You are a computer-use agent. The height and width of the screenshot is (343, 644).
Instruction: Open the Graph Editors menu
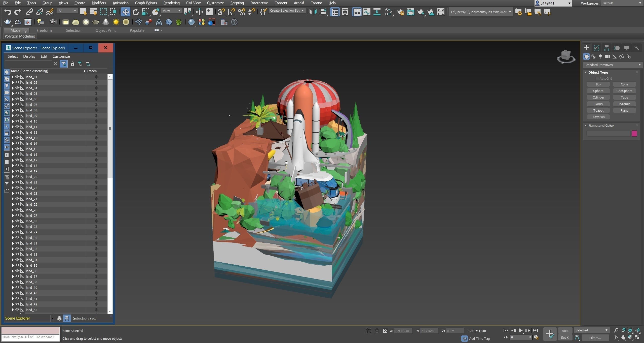coord(146,3)
